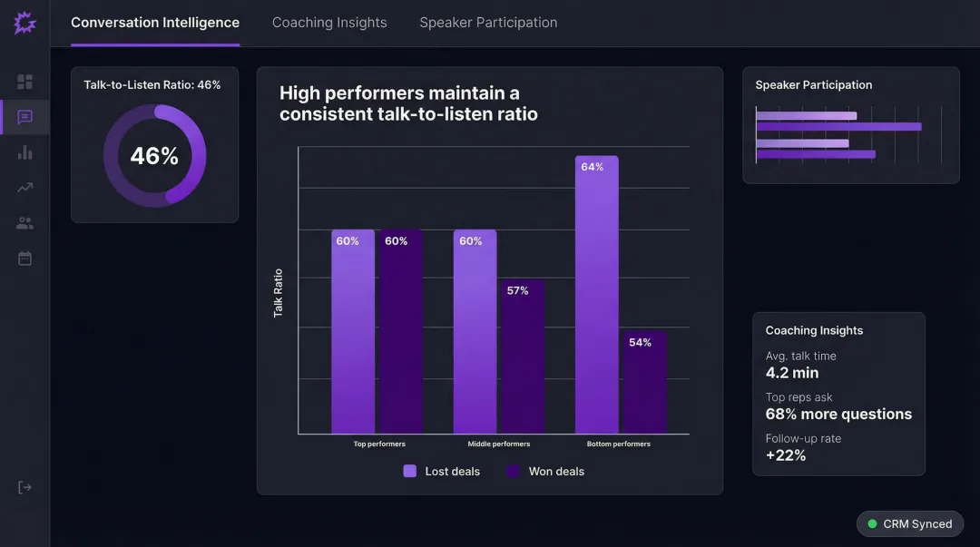
Task: Switch to the Coaching Insights tab
Action: pyautogui.click(x=329, y=22)
